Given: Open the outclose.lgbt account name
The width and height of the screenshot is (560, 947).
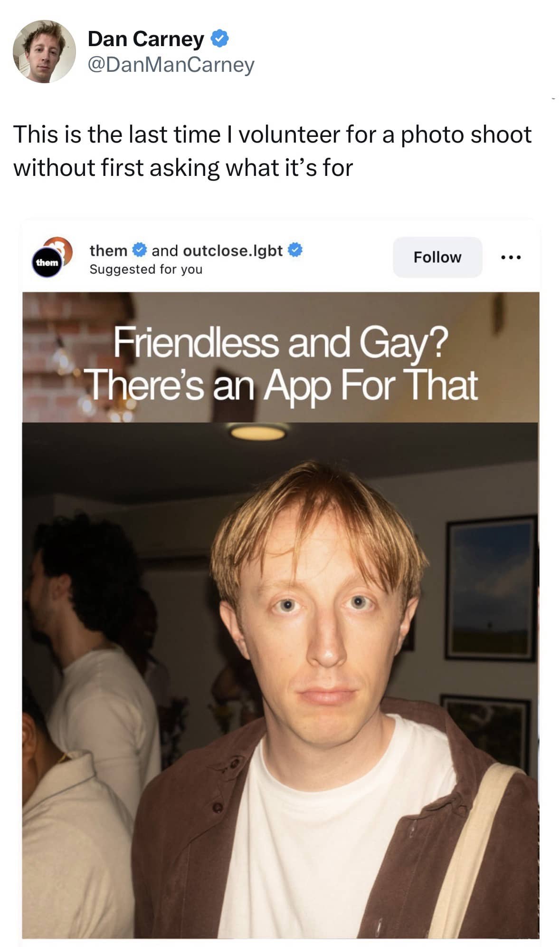Looking at the screenshot, I should click(x=233, y=251).
